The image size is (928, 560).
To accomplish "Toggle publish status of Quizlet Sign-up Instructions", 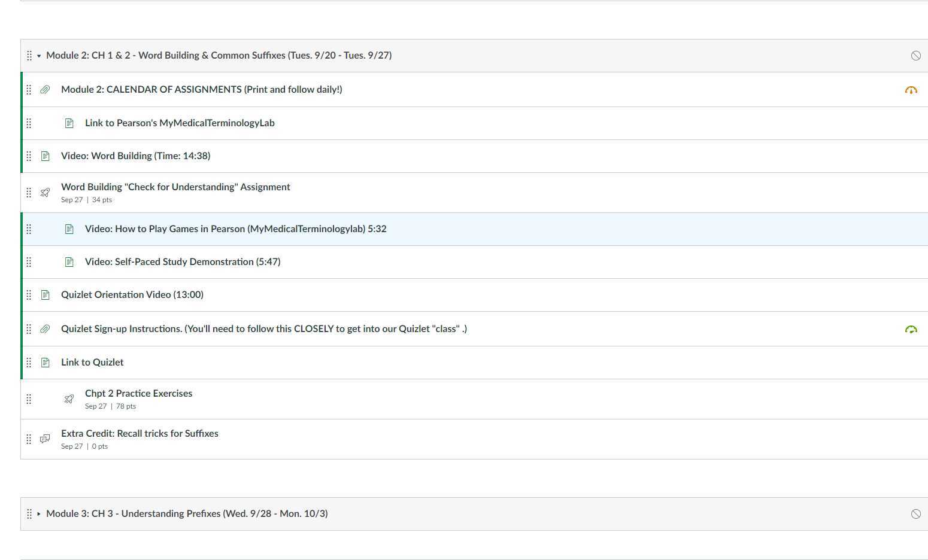I will 911,328.
